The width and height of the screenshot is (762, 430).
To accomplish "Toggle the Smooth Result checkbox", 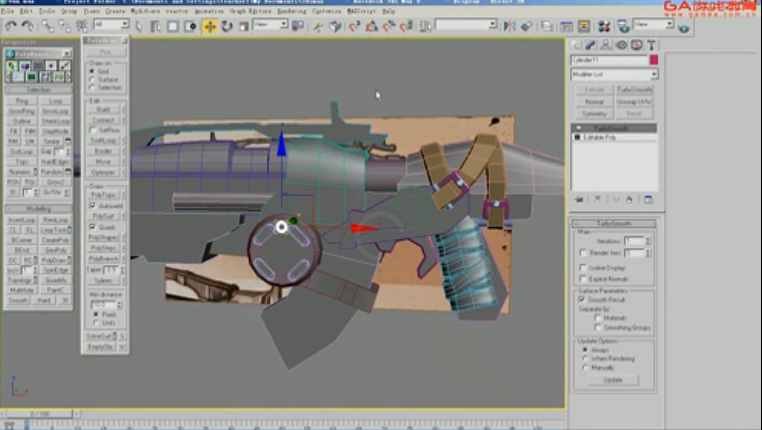I will point(582,300).
